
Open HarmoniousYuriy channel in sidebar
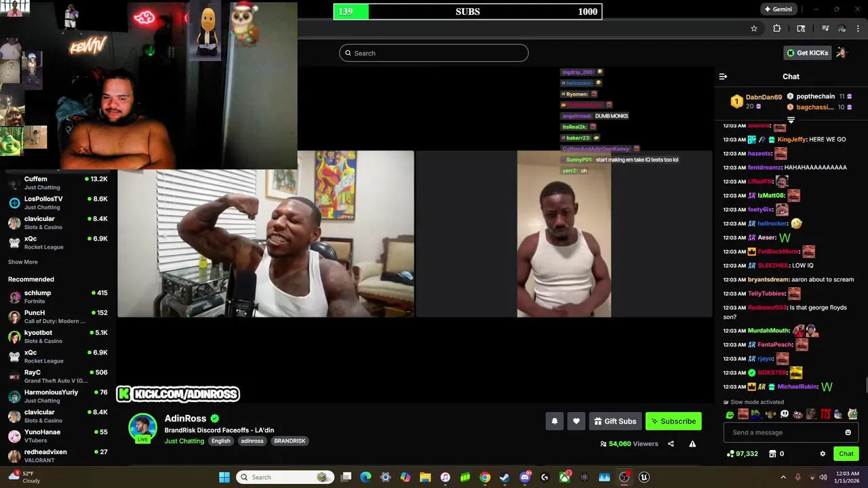pyautogui.click(x=58, y=396)
